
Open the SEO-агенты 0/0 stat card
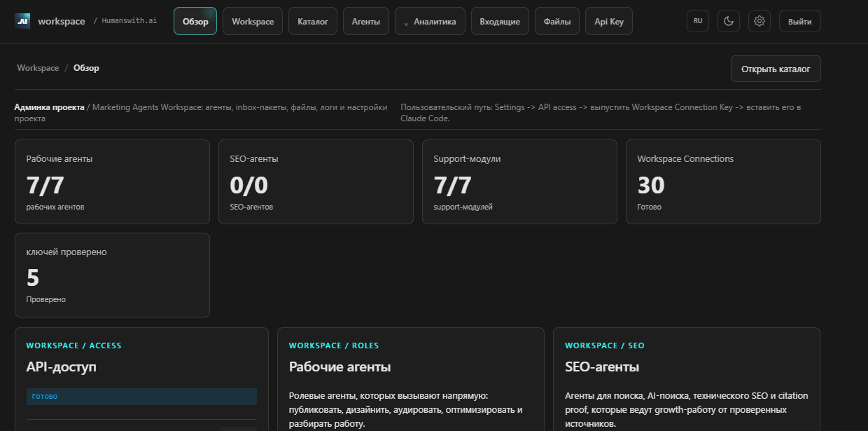[x=316, y=182]
